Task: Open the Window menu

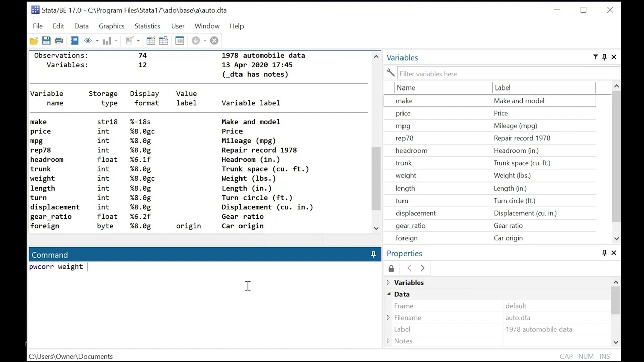Action: coord(207,26)
